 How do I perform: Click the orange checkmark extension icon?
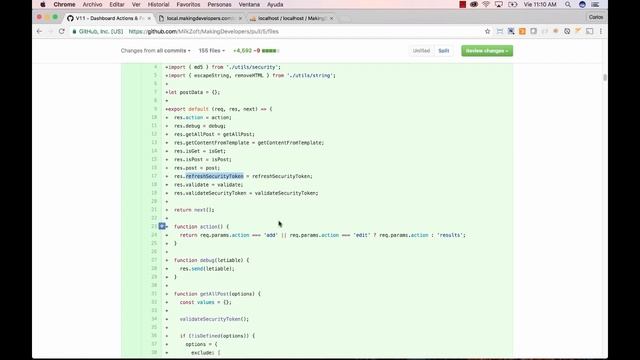[578, 31]
